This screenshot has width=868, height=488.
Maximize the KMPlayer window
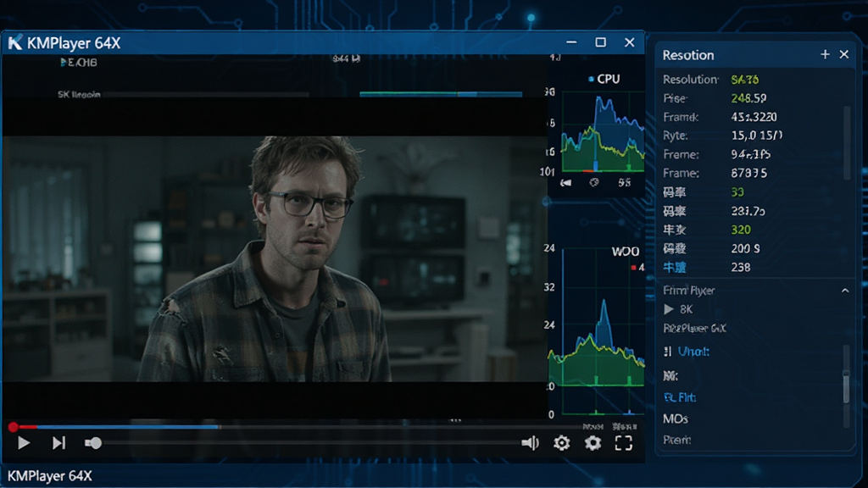[601, 42]
